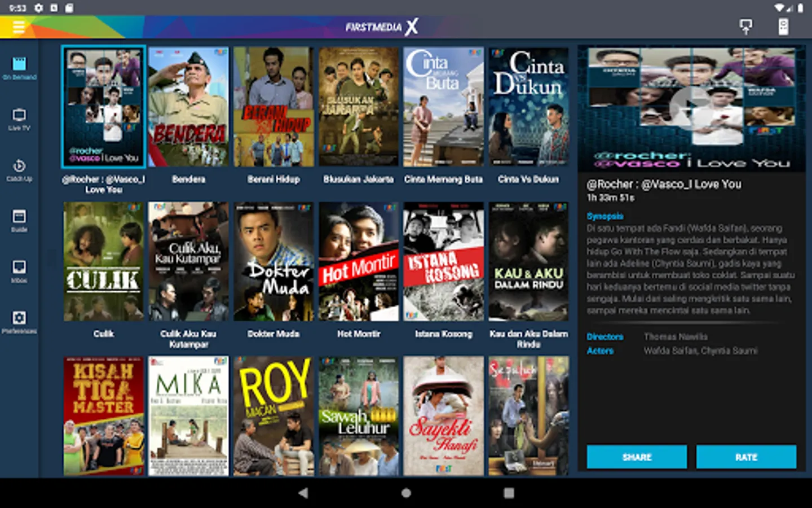Select the @Rocher : @Vasco_I Love You poster
The image size is (812, 508).
coord(103,107)
